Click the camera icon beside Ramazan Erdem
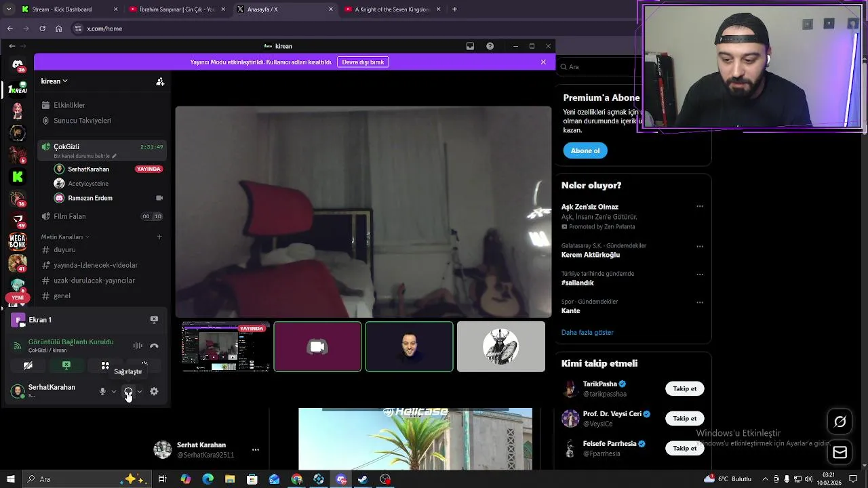The image size is (868, 488). pos(159,198)
